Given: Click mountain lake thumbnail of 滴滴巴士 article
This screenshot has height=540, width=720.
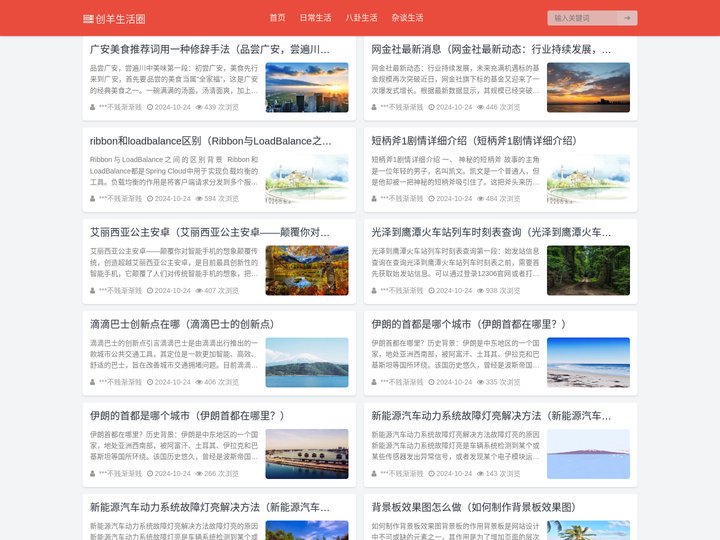Looking at the screenshot, I should (307, 362).
